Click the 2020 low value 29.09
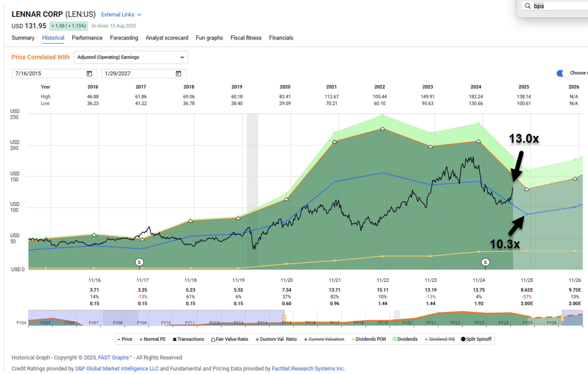The width and height of the screenshot is (588, 375). tap(285, 103)
